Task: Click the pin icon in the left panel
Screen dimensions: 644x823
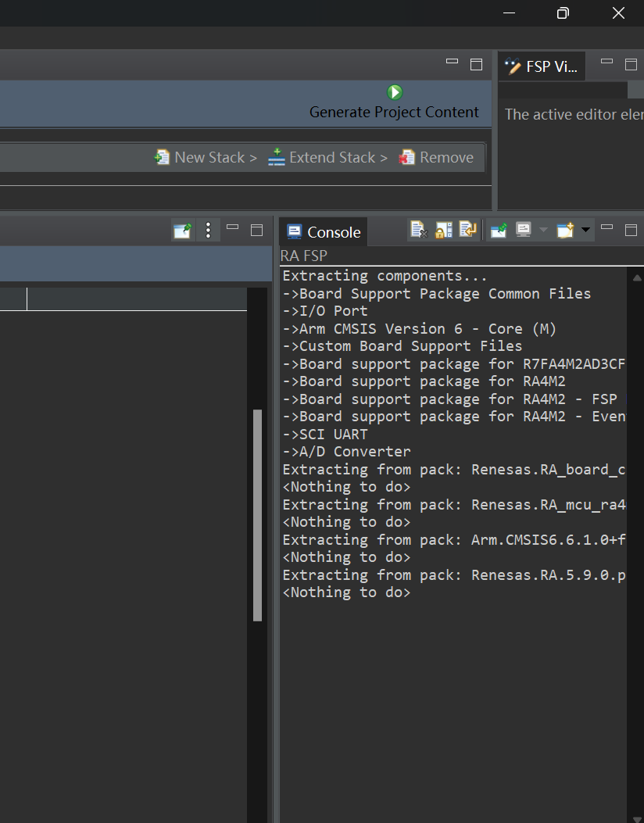Action: [183, 231]
